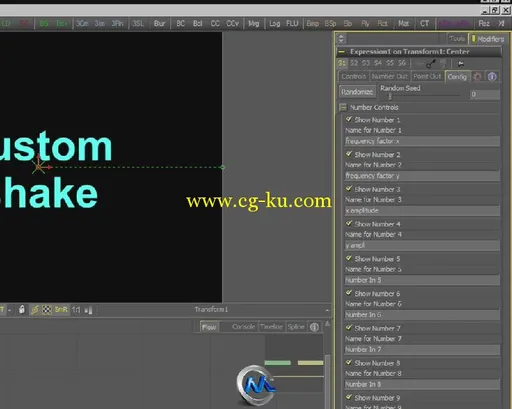
Task: Open the Console tab
Action: tap(243, 327)
